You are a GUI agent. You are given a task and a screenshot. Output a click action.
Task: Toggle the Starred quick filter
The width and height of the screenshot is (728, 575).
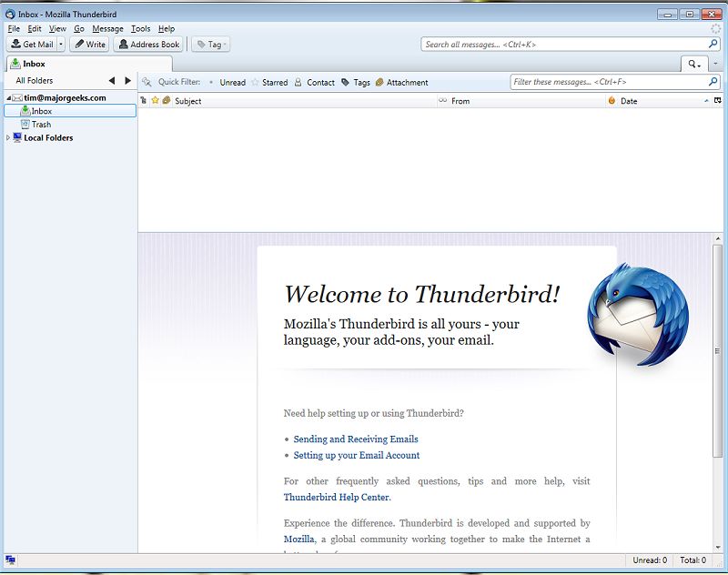pos(269,82)
